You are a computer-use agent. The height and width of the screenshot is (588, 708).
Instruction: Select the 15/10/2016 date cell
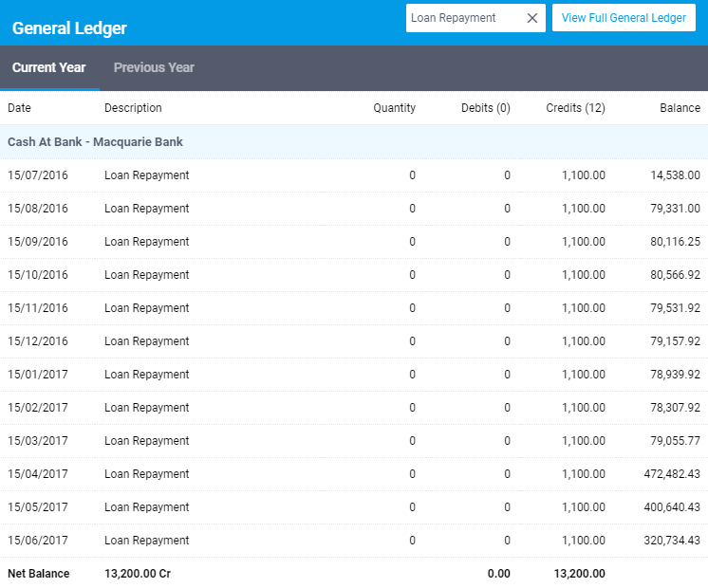(38, 275)
